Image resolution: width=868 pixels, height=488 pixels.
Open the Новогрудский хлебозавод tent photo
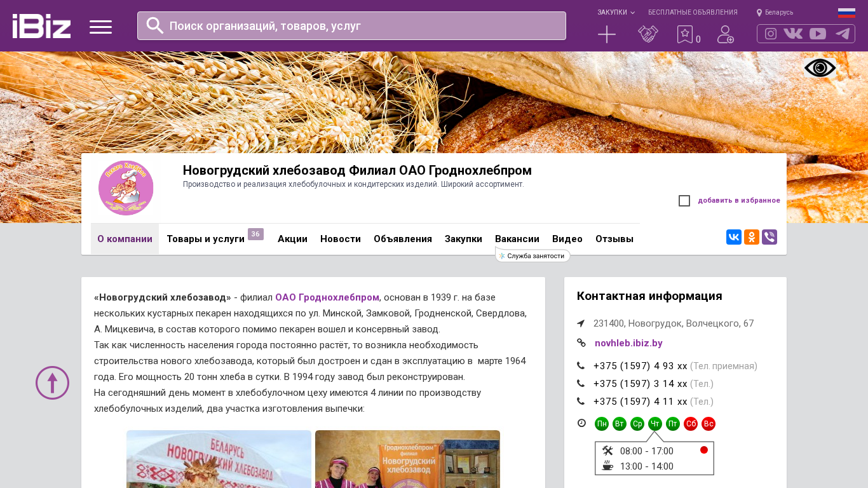[219, 459]
